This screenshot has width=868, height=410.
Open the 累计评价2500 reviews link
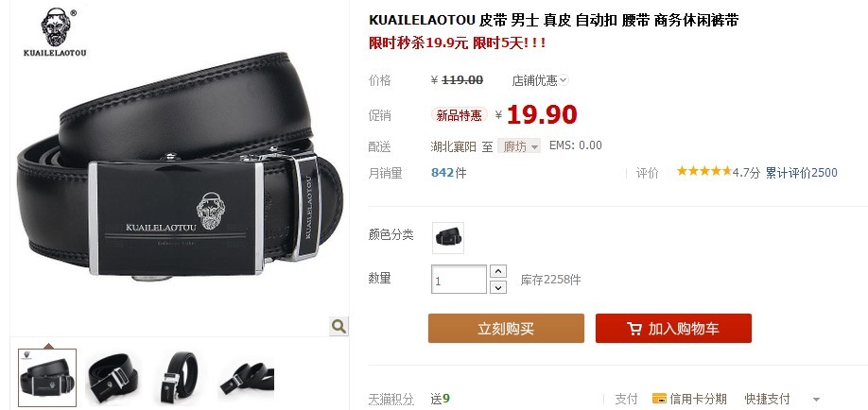coord(801,173)
